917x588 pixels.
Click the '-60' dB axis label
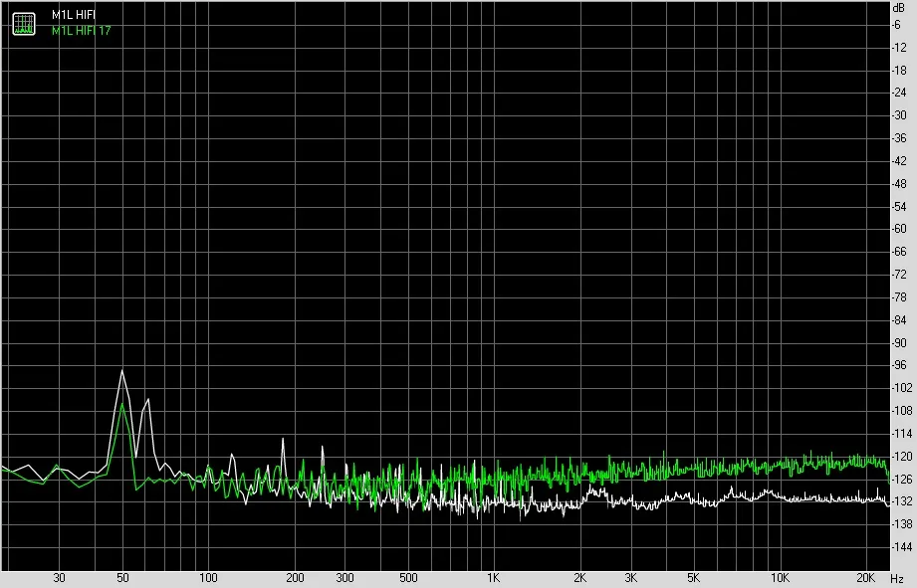coord(899,229)
